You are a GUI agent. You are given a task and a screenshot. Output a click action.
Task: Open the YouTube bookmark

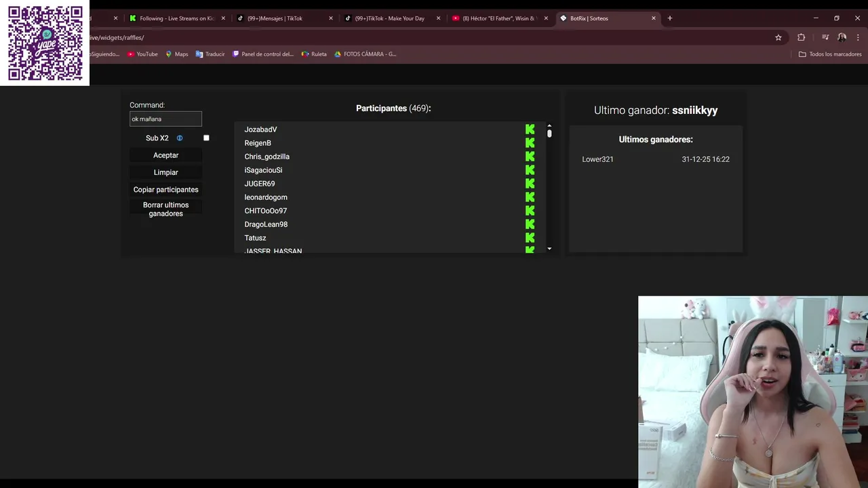click(142, 54)
